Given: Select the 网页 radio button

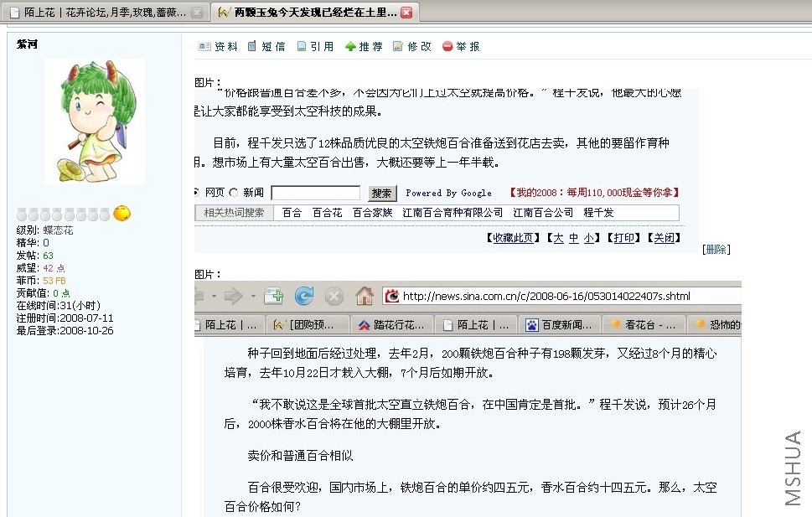Looking at the screenshot, I should point(197,192).
